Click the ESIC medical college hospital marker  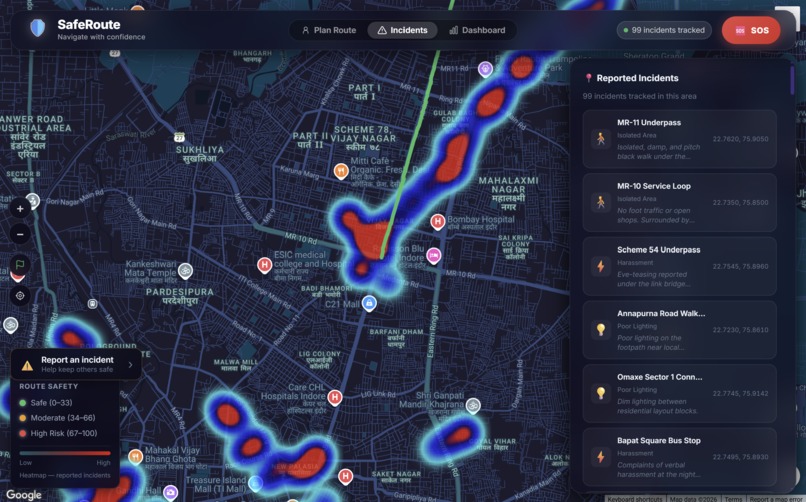264,265
